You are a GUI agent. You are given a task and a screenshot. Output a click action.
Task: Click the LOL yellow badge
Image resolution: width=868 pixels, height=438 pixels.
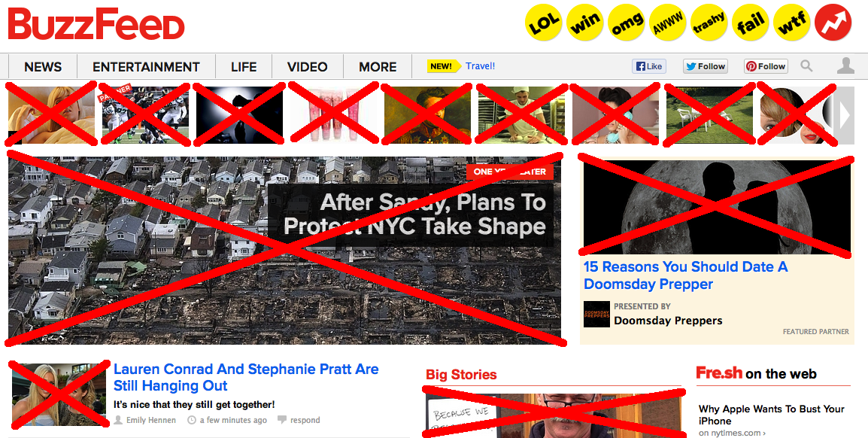pyautogui.click(x=543, y=22)
